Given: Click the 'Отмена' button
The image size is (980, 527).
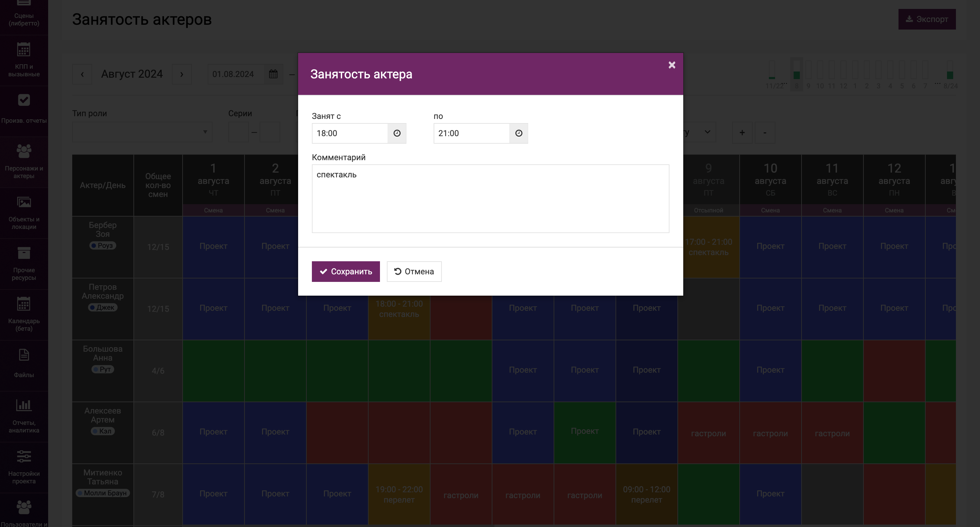Looking at the screenshot, I should pos(414,272).
